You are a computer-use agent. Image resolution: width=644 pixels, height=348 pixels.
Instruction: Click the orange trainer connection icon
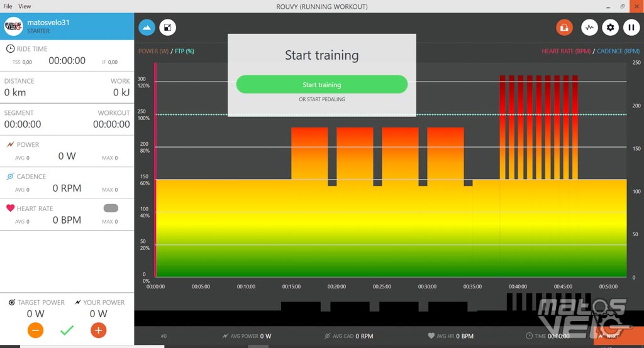coord(564,28)
